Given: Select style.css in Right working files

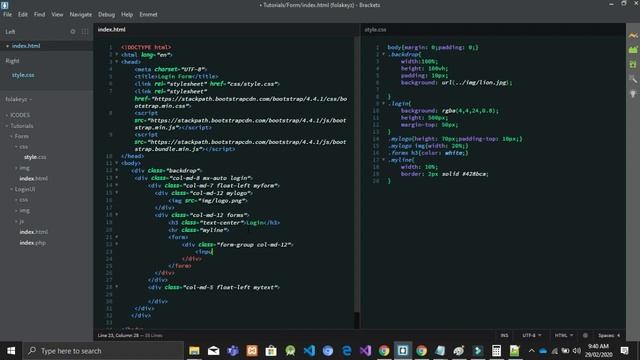Looking at the screenshot, I should (23, 75).
